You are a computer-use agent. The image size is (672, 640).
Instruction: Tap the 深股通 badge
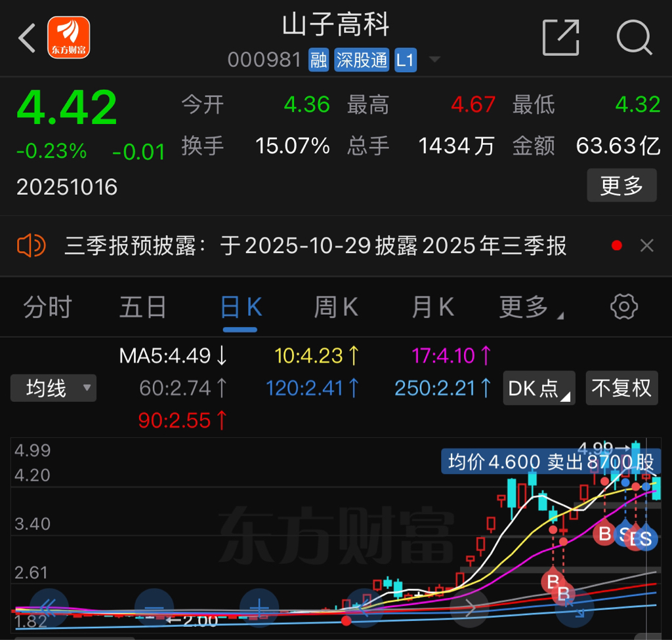point(362,60)
